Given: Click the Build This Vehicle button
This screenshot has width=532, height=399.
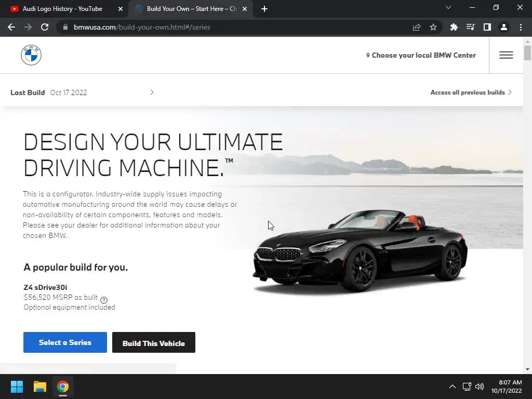Looking at the screenshot, I should click(154, 342).
